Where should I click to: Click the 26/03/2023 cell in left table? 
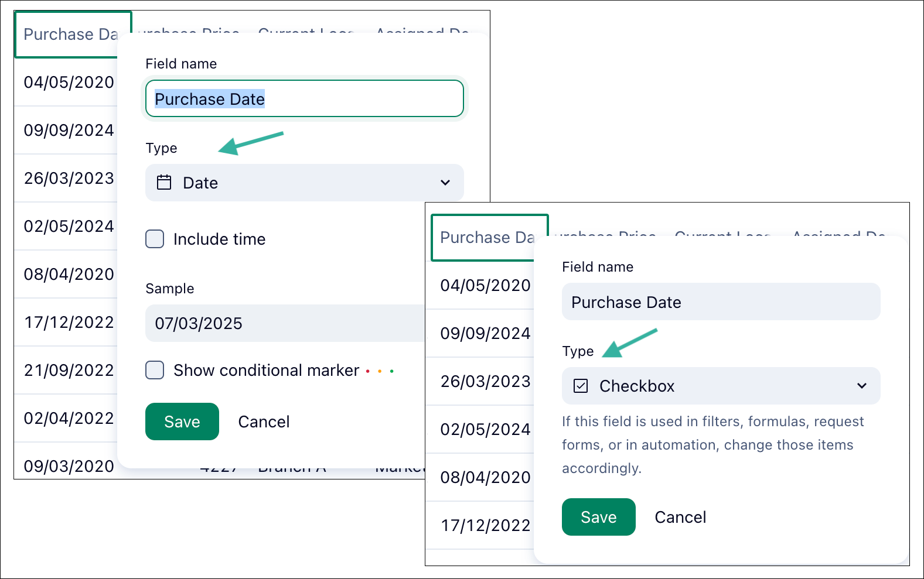coord(69,178)
